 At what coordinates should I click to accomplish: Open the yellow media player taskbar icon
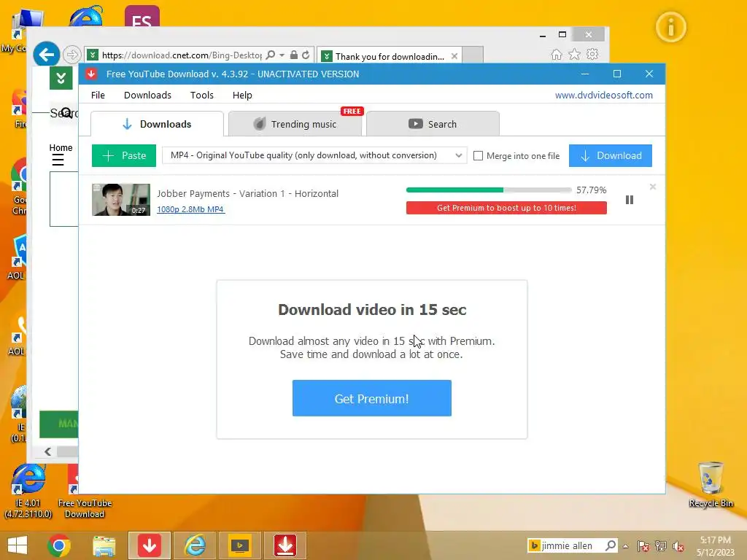(x=239, y=545)
